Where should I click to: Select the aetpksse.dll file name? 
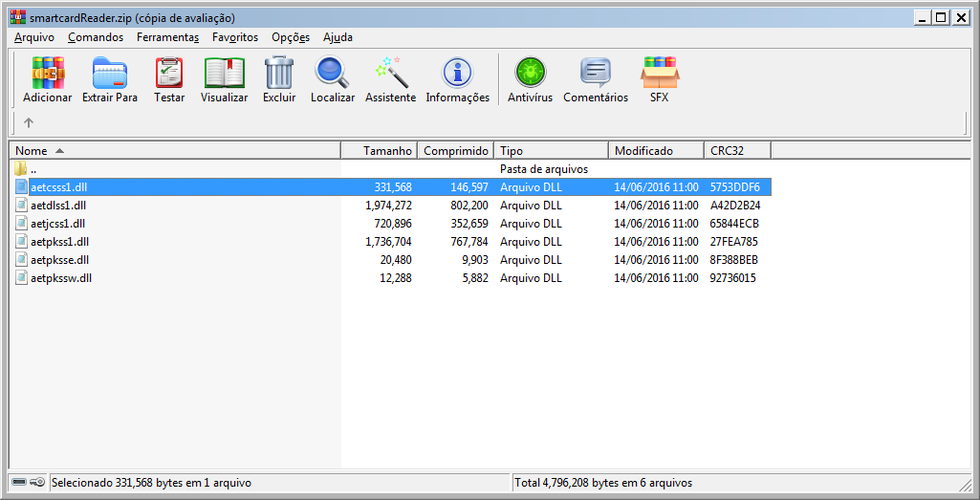[x=59, y=259]
